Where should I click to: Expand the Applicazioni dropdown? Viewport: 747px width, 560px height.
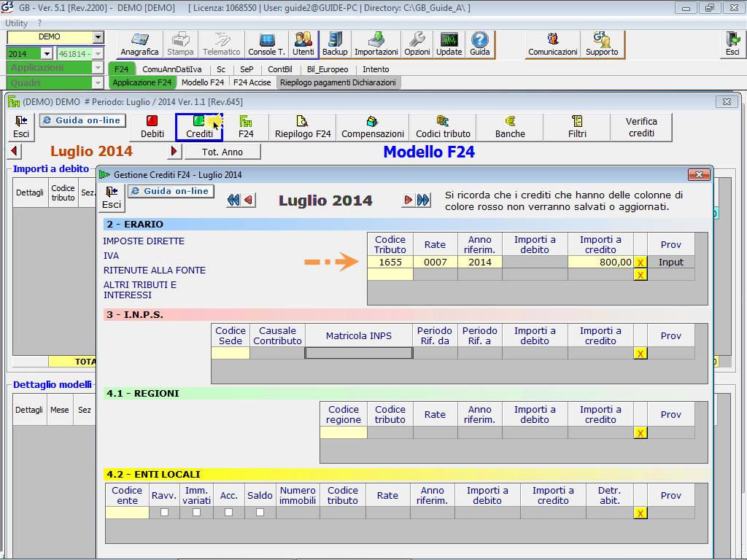coord(98,68)
